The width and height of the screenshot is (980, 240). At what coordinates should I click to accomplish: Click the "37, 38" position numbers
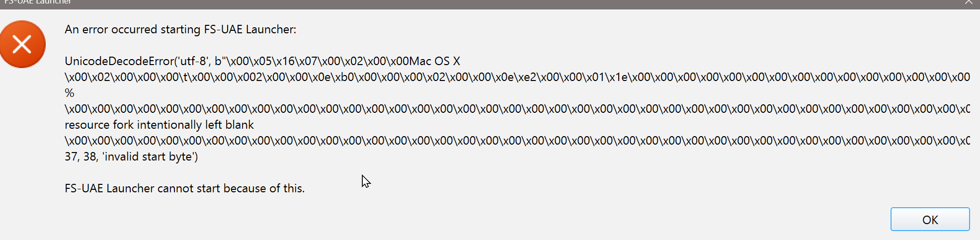point(81,157)
